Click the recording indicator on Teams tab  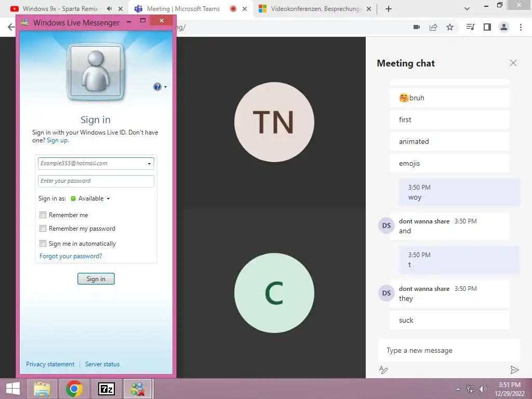(x=233, y=9)
